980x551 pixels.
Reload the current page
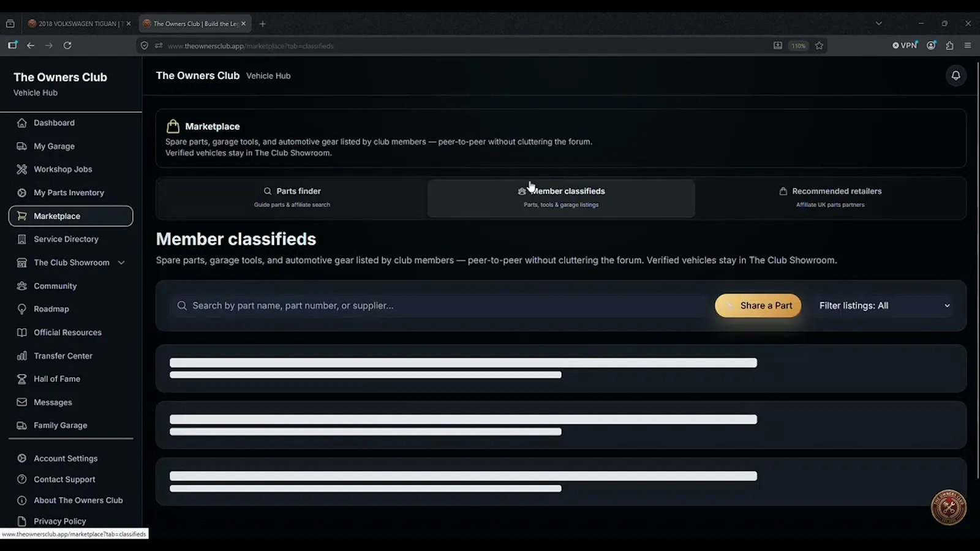pos(67,45)
